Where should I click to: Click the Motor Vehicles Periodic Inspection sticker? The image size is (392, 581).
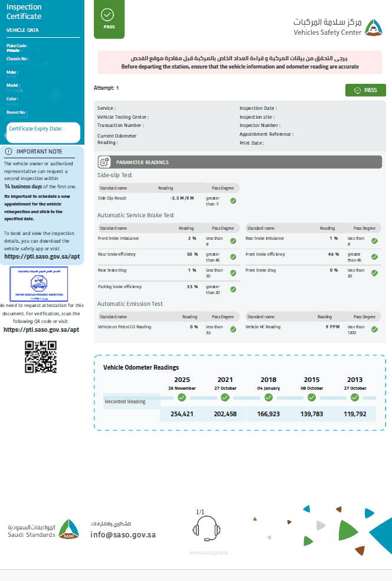click(39, 284)
